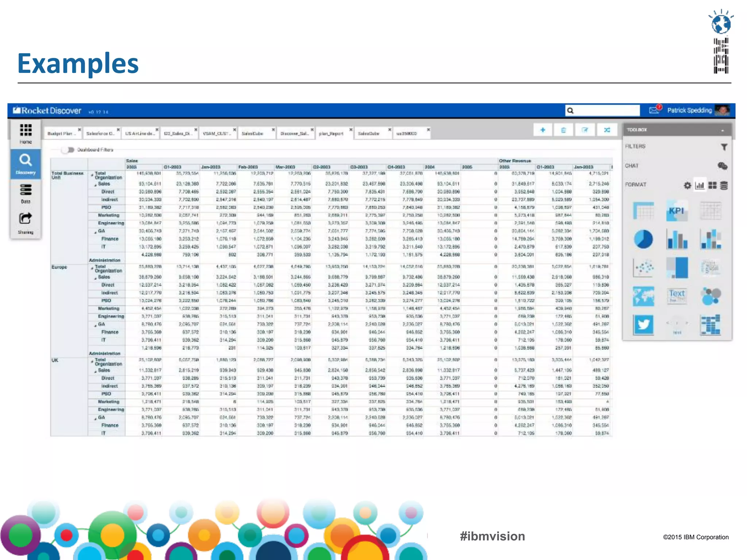Click the UK row group label
This screenshot has width=747, height=560.
(55, 360)
